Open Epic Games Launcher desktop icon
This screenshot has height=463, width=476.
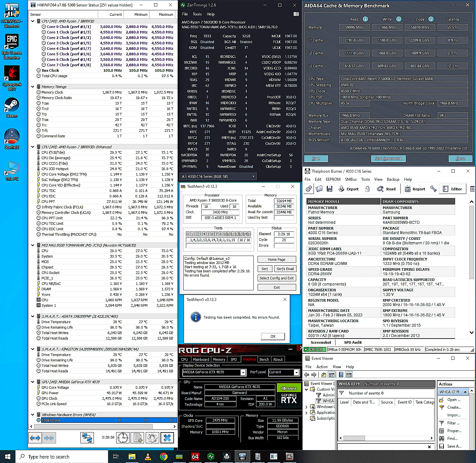pyautogui.click(x=12, y=47)
